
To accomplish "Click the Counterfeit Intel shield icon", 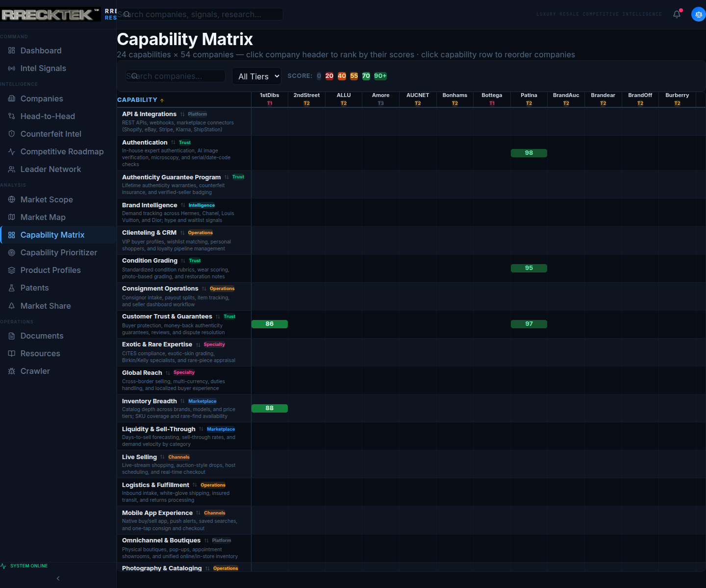I will click(x=12, y=134).
